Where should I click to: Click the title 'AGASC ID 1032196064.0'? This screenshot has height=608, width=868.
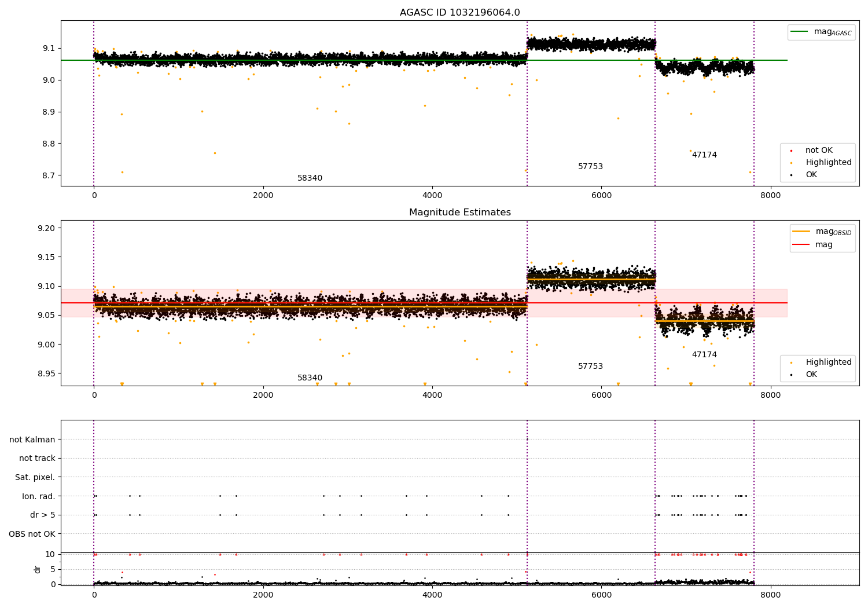[x=459, y=13]
